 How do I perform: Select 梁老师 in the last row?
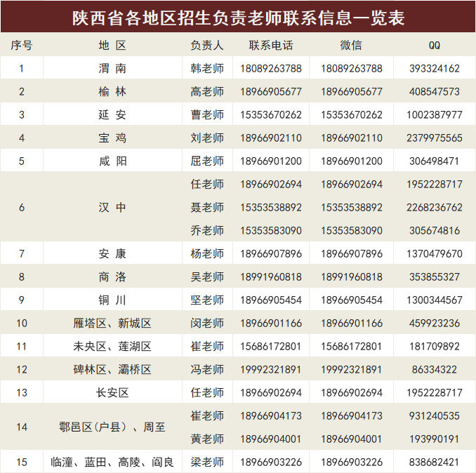[x=207, y=462]
